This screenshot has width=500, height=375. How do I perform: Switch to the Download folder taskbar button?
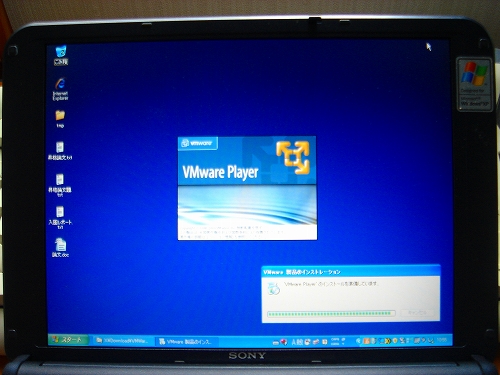122,341
